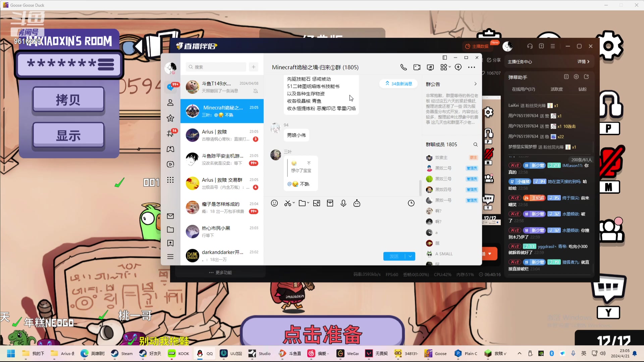Click the QQ search input field
Screen dimensions: 644x362
point(216,67)
